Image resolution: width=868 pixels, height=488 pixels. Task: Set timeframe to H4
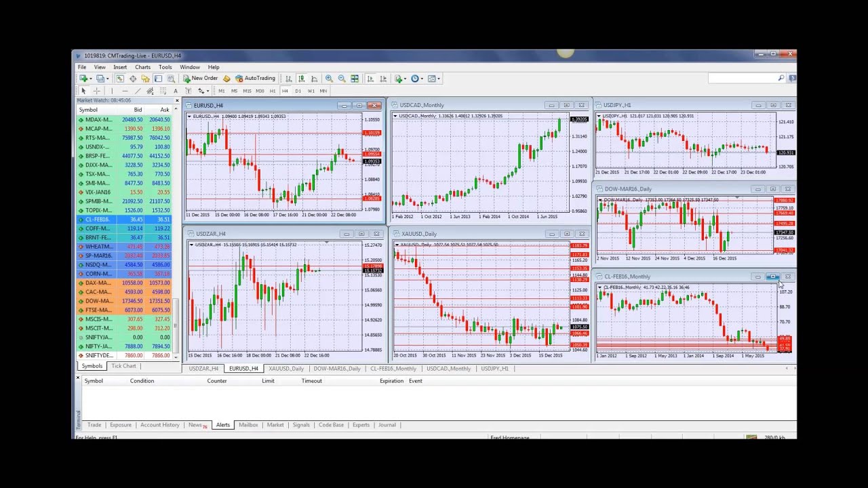point(285,91)
